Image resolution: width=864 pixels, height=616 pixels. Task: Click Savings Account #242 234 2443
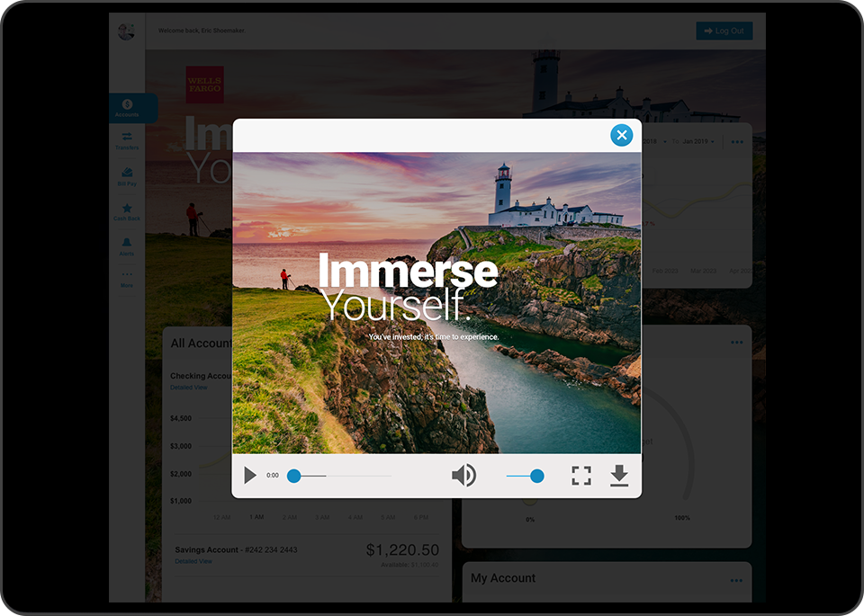(236, 550)
